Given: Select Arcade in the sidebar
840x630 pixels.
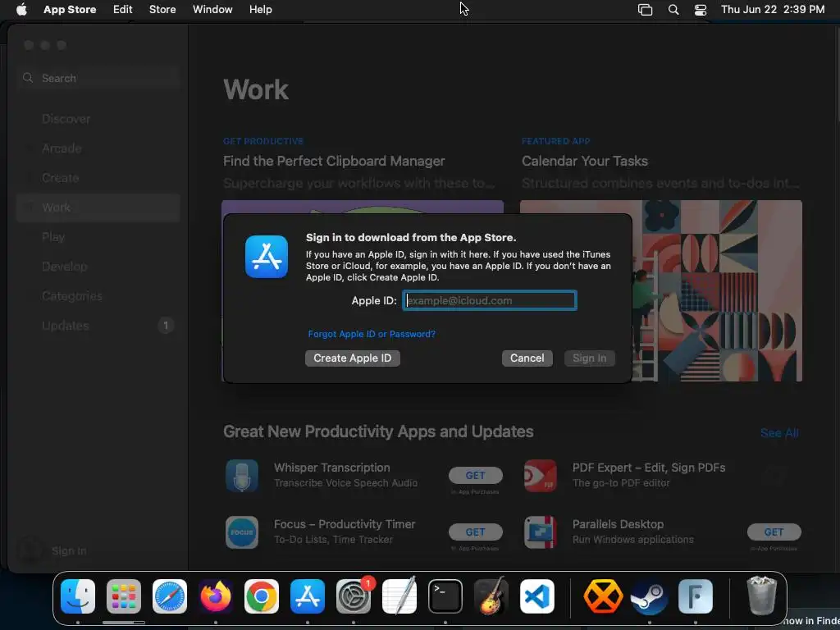Looking at the screenshot, I should 98,148.
